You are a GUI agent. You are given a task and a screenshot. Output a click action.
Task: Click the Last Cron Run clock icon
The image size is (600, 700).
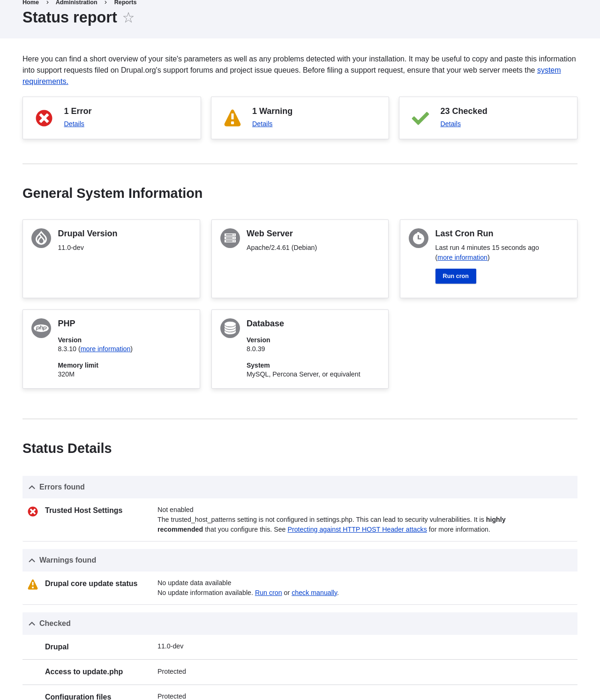click(419, 238)
